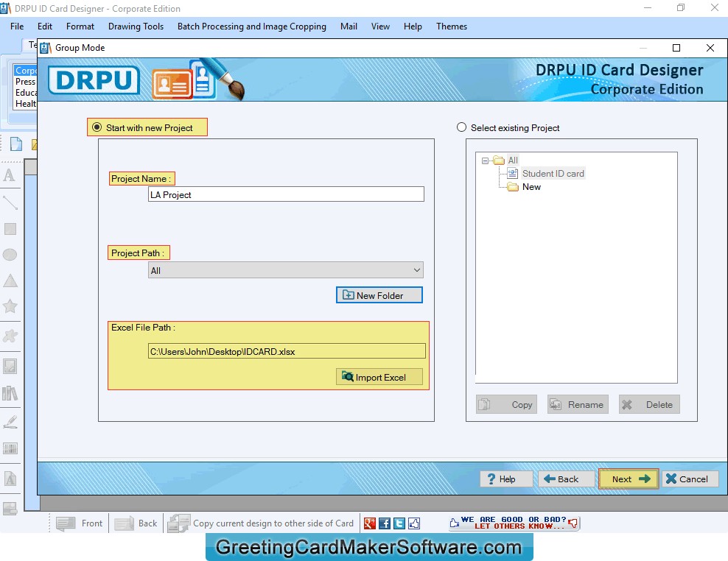Image resolution: width=728 pixels, height=561 pixels.
Task: Open Batch Processing and Image Cropping menu
Action: (252, 27)
